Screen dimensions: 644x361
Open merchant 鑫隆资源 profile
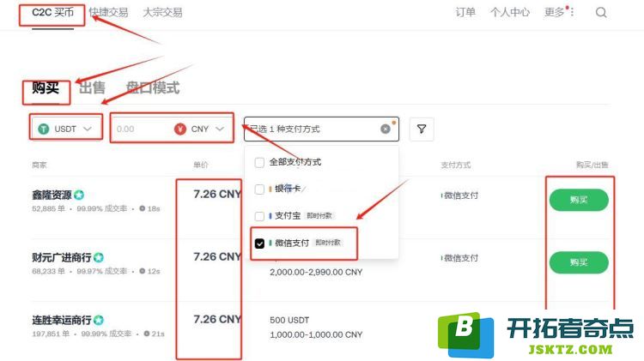pos(52,195)
